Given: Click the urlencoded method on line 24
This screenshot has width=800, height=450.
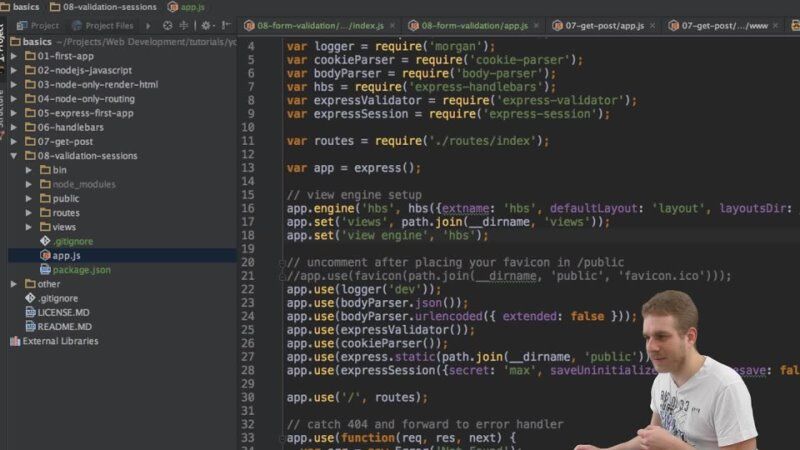Looking at the screenshot, I should point(448,316).
